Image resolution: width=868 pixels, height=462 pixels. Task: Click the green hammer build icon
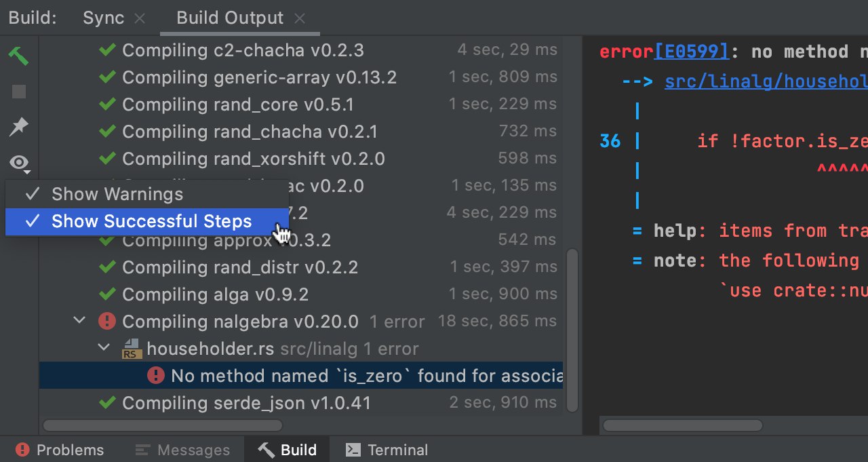click(x=19, y=56)
